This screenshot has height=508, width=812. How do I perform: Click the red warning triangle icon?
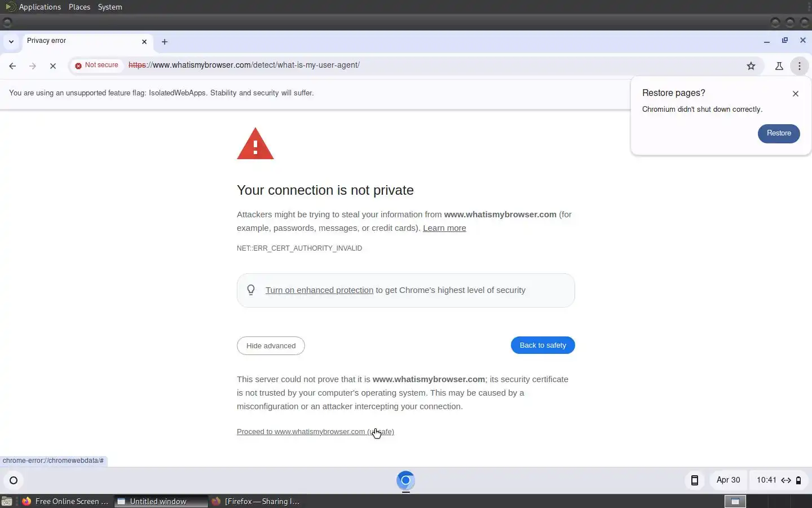[x=255, y=144]
